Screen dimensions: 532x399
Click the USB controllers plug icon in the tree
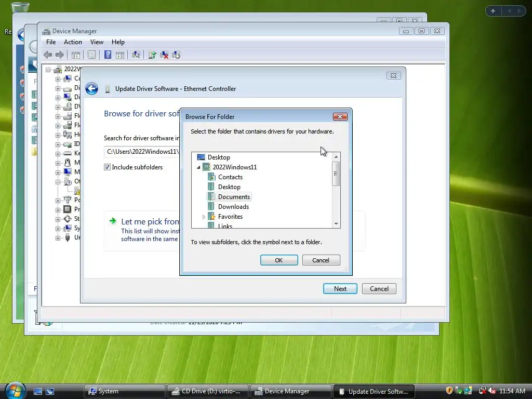(x=68, y=237)
